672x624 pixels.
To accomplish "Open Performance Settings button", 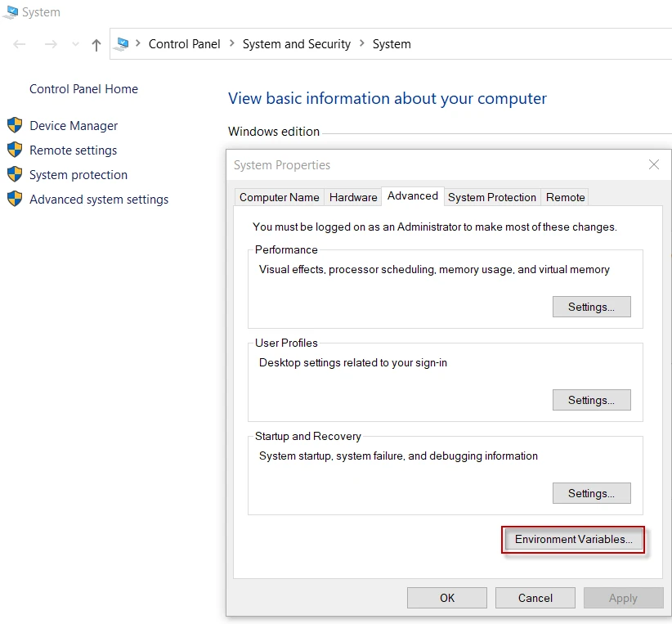I will click(592, 307).
